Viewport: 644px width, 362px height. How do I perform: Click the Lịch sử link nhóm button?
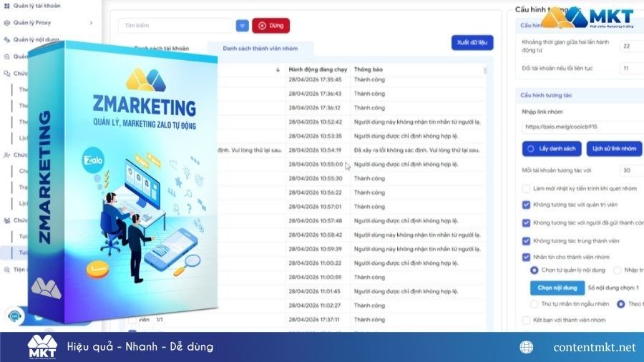tap(614, 149)
